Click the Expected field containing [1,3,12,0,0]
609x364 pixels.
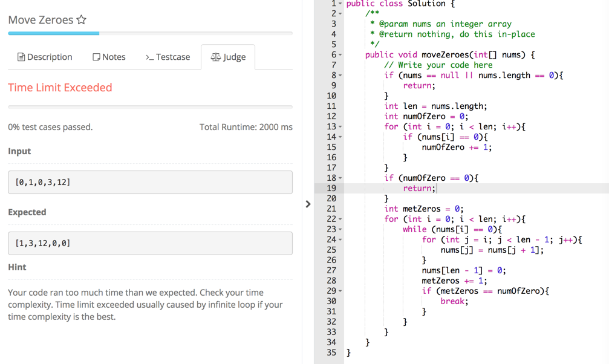[149, 243]
